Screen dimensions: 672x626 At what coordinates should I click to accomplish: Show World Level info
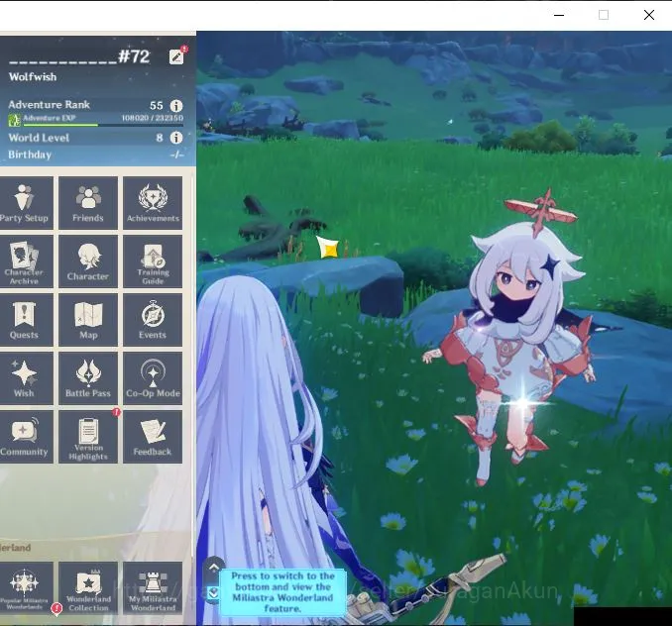176,138
